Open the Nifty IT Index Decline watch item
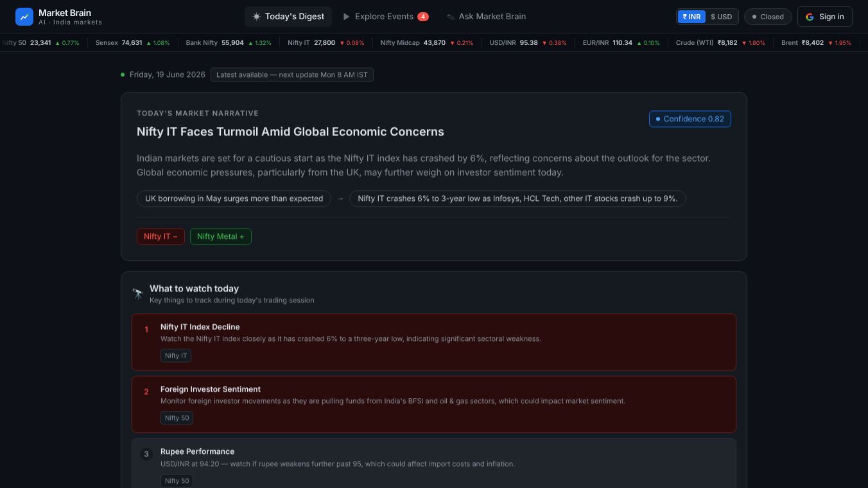The height and width of the screenshot is (488, 868). point(434,342)
